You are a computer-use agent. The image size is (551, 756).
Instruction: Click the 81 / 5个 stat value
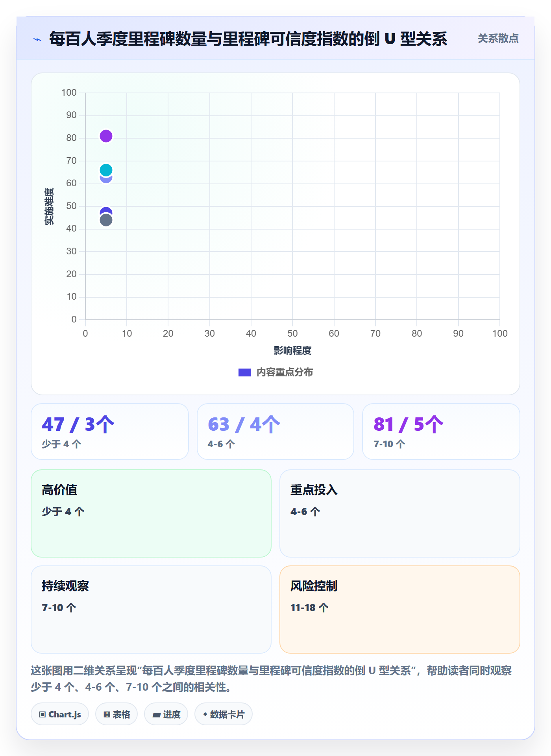pos(409,424)
